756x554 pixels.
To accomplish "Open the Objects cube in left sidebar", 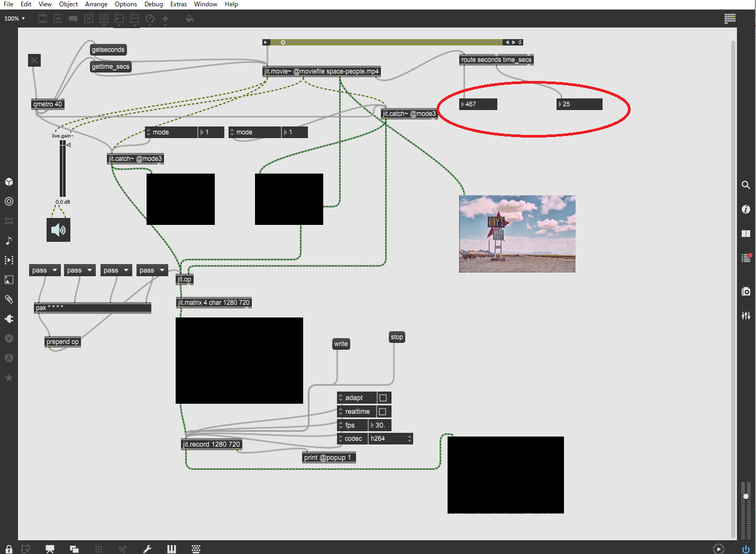I will point(9,182).
